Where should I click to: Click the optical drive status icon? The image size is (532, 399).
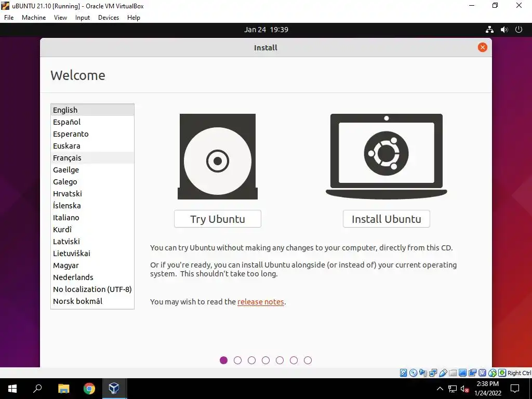(x=413, y=373)
